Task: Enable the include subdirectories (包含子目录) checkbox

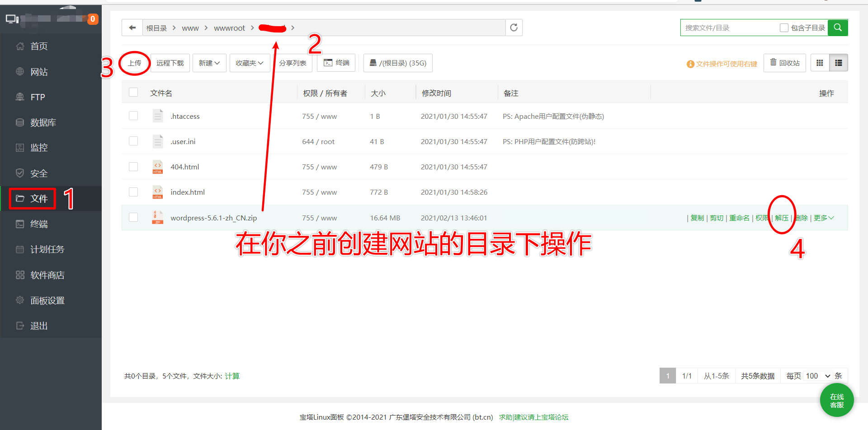Action: click(784, 28)
